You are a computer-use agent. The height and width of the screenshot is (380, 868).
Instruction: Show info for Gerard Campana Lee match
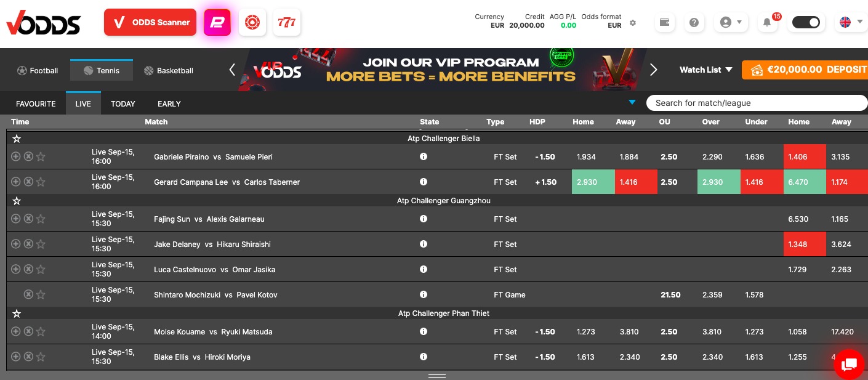click(424, 182)
